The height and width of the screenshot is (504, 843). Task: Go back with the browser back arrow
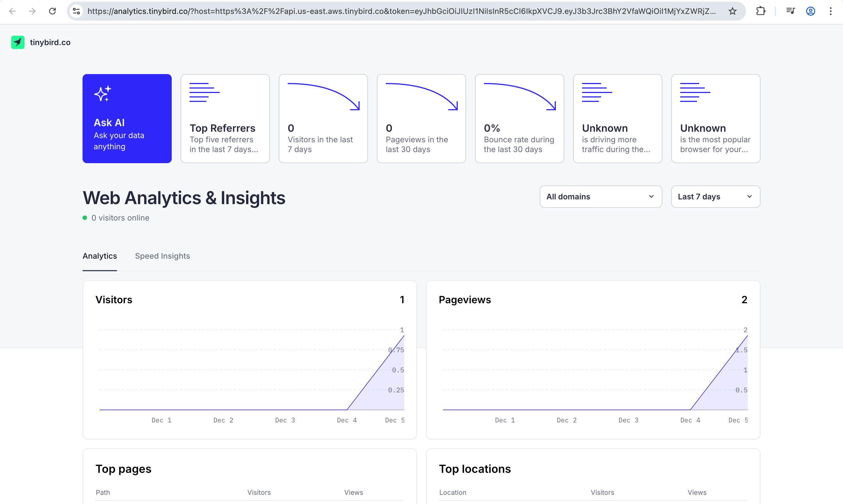(13, 11)
